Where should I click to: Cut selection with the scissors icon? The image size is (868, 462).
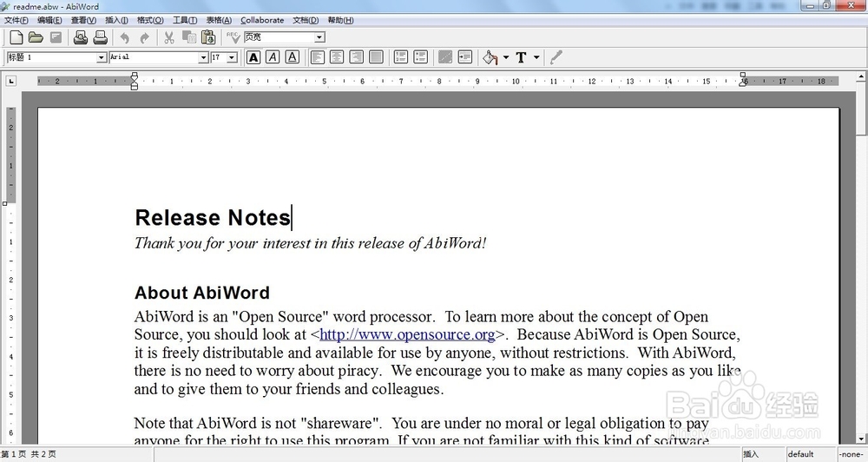(169, 37)
